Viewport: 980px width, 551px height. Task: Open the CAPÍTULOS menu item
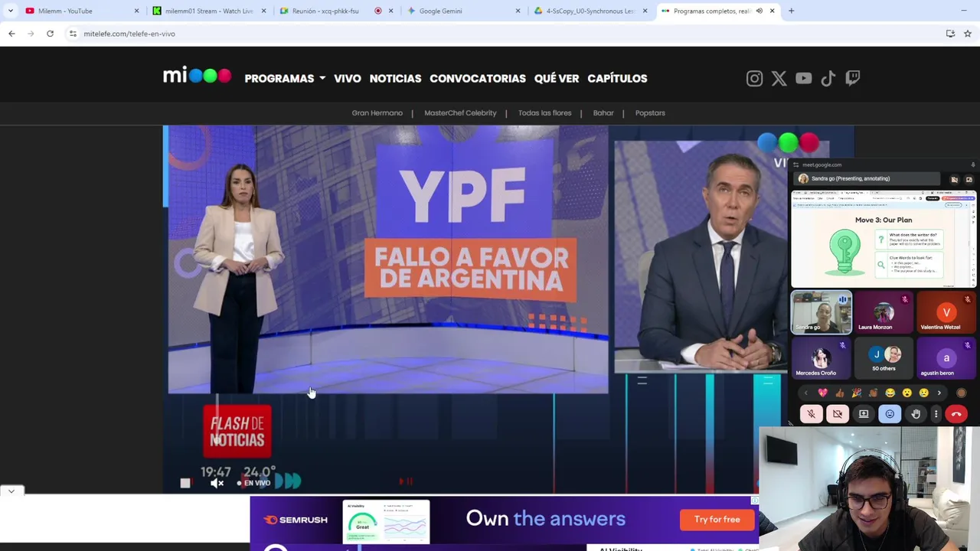click(617, 78)
